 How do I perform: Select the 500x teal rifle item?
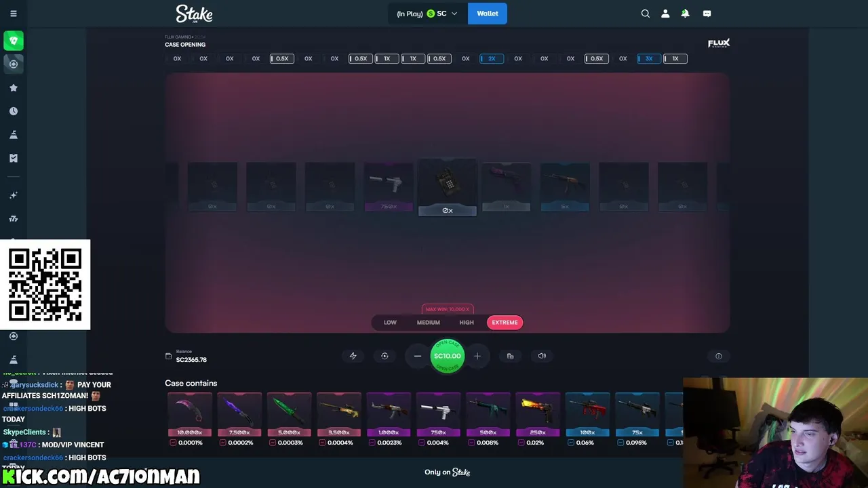(x=488, y=414)
